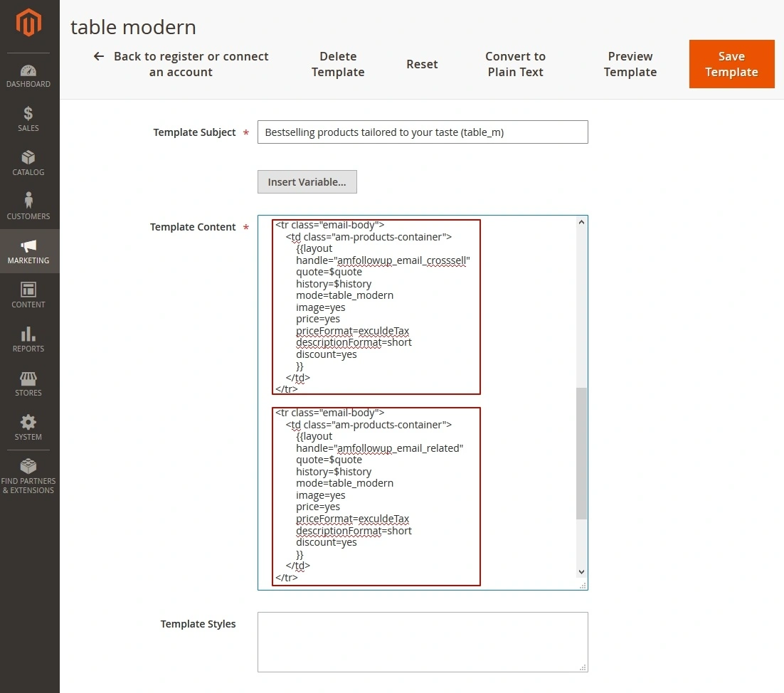Viewport: 784px width, 693px height.
Task: Save the email template
Action: [x=731, y=64]
